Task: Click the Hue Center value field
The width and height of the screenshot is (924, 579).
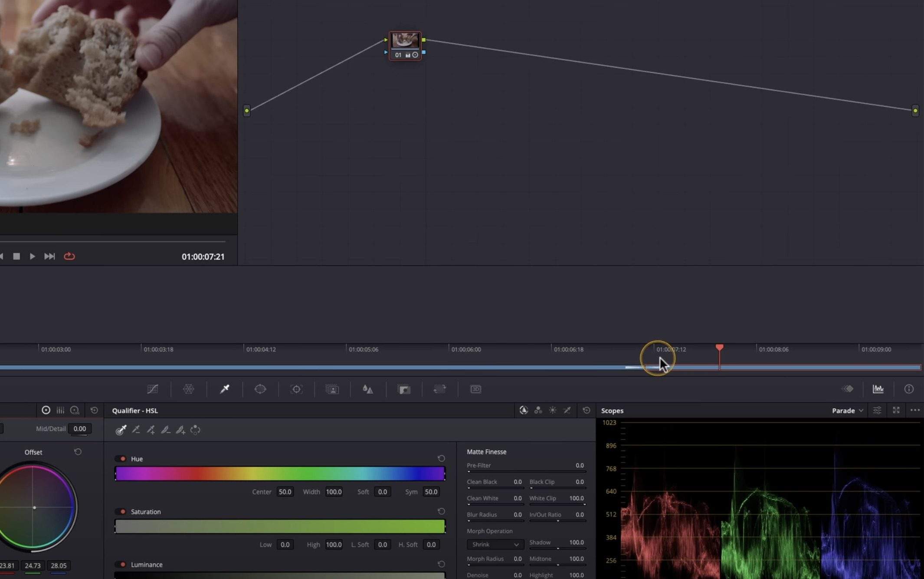Action: click(x=285, y=492)
